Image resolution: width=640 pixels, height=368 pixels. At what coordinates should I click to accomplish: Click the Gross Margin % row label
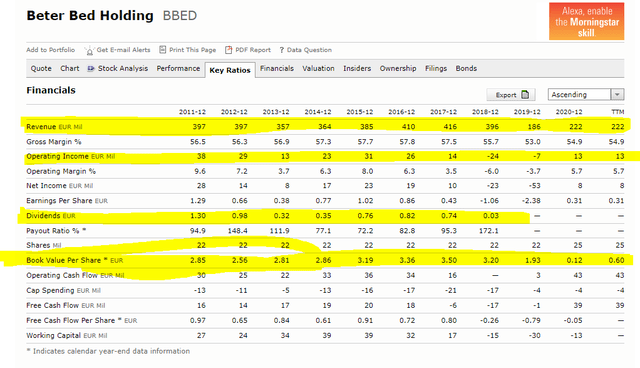pyautogui.click(x=54, y=142)
